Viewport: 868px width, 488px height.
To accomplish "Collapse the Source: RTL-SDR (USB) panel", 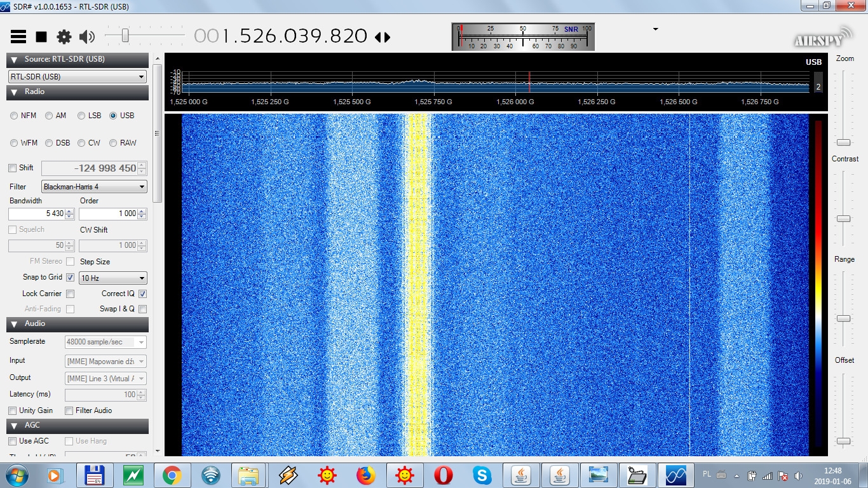I will pos(78,60).
